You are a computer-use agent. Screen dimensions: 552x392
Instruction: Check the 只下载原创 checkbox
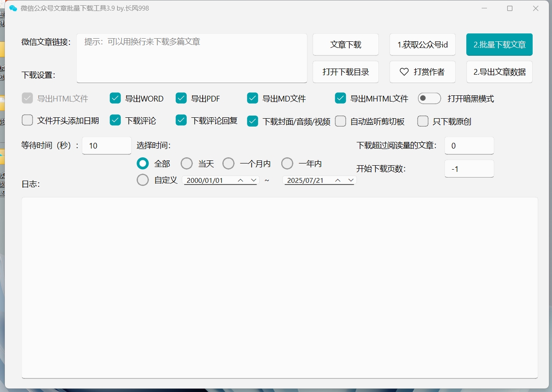[x=423, y=121]
